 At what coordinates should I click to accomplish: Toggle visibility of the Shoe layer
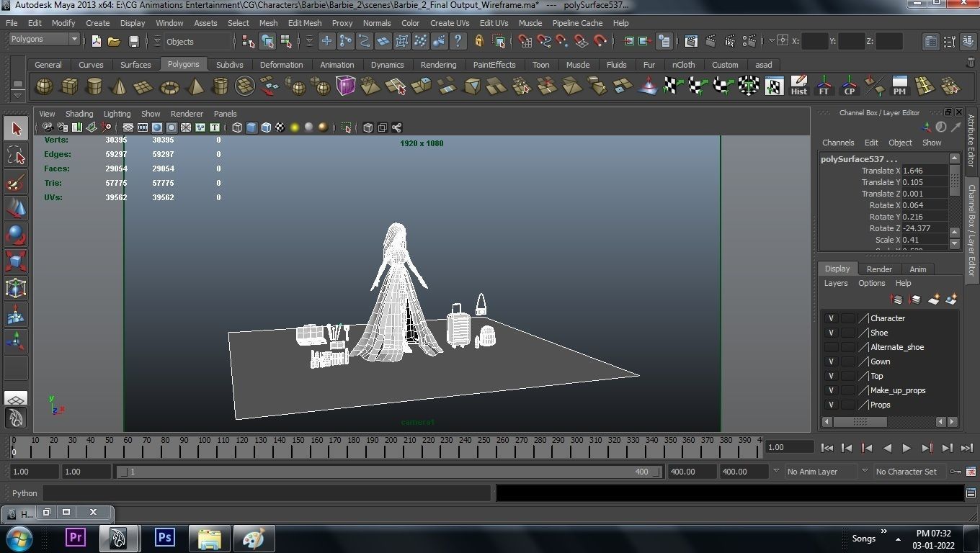click(x=831, y=333)
